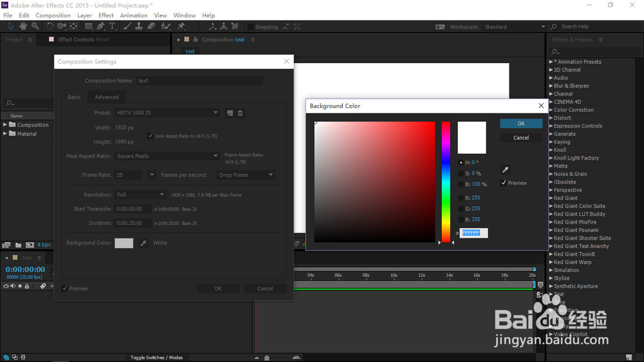Click the new folder icon in Project panel
The height and width of the screenshot is (362, 644).
tap(18, 245)
